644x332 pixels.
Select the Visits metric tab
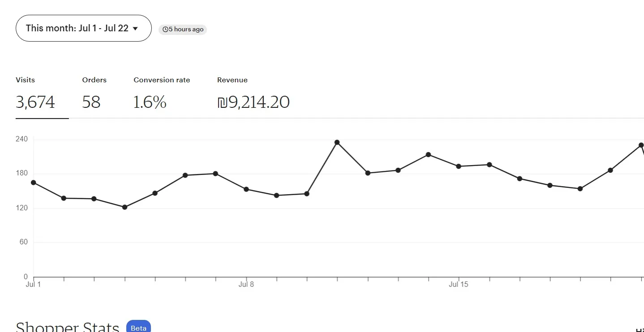pyautogui.click(x=25, y=80)
